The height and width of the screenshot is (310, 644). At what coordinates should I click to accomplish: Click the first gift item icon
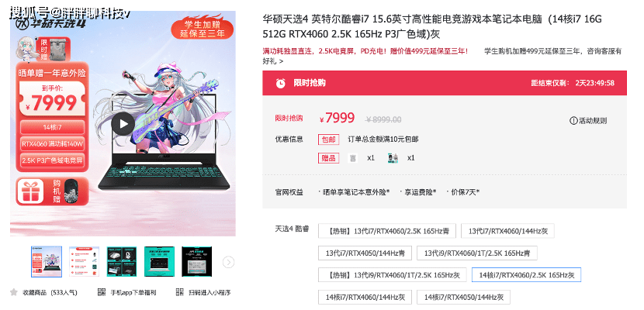click(352, 158)
